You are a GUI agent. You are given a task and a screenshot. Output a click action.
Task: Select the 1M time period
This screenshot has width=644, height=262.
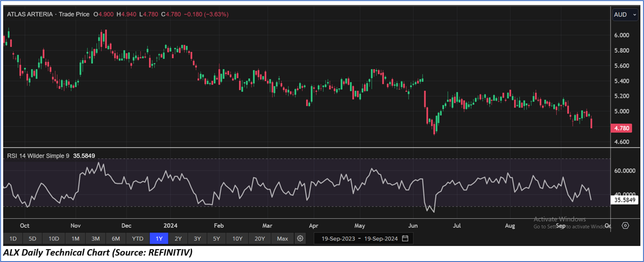point(76,239)
